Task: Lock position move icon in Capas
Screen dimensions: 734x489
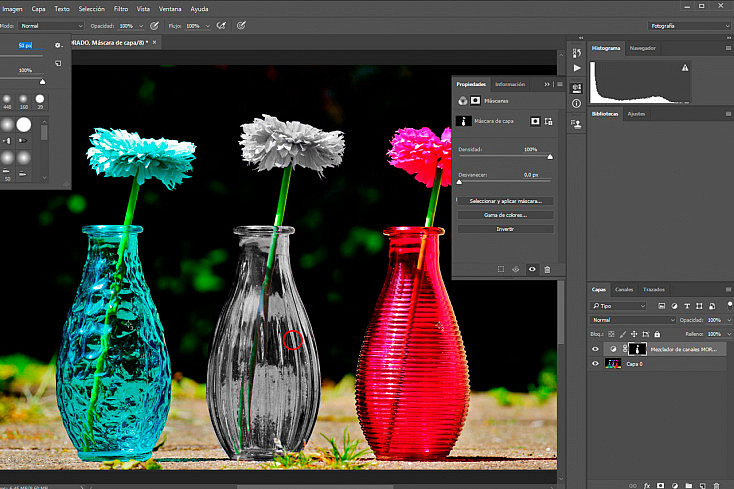Action: 634,334
